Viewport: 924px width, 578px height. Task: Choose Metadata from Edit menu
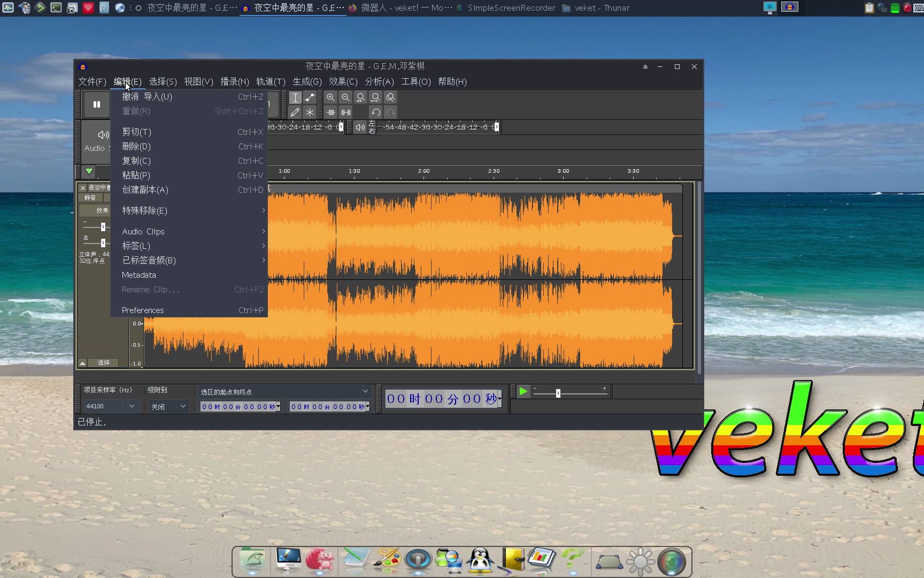[189, 275]
